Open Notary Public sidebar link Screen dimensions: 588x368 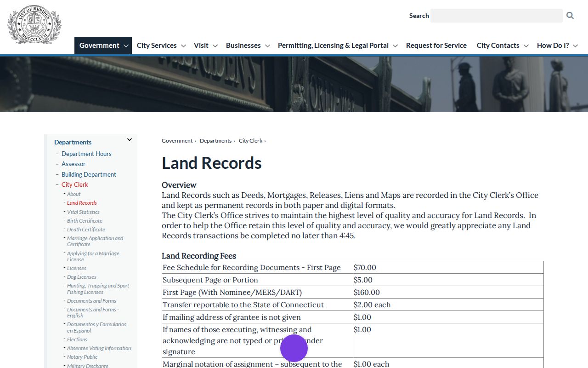(82, 357)
